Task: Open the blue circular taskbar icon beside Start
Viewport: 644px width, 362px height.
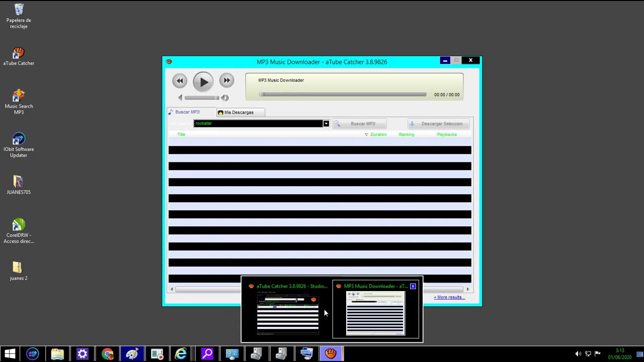Action: coord(33,354)
